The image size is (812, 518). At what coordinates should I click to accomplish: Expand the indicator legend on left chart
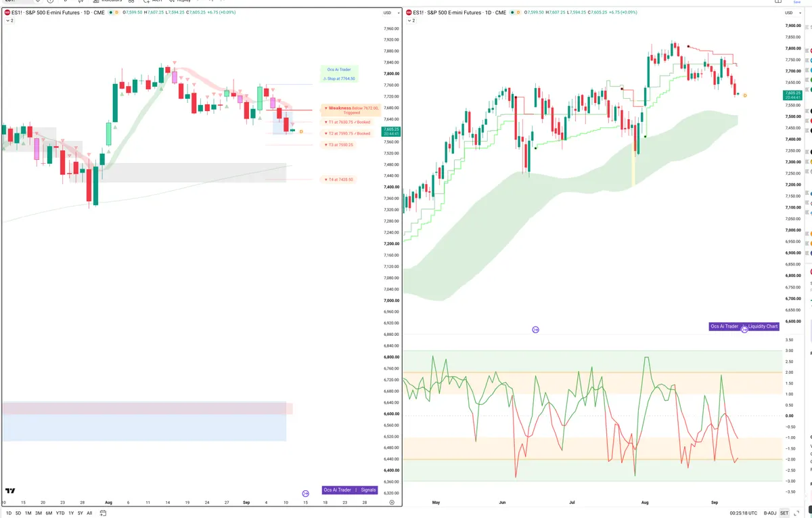[9, 21]
